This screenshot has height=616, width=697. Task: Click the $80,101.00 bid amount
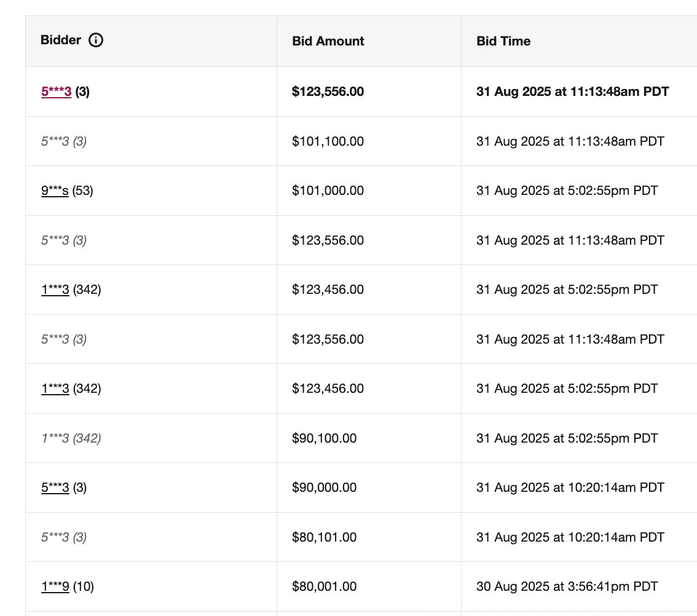325,537
